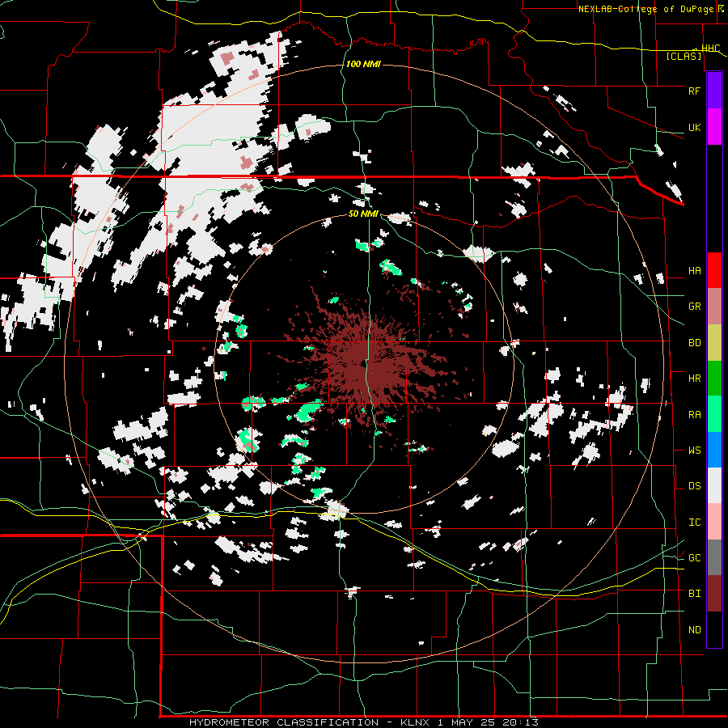728x728 pixels.
Task: Click the WS legend label
Action: [x=694, y=451]
